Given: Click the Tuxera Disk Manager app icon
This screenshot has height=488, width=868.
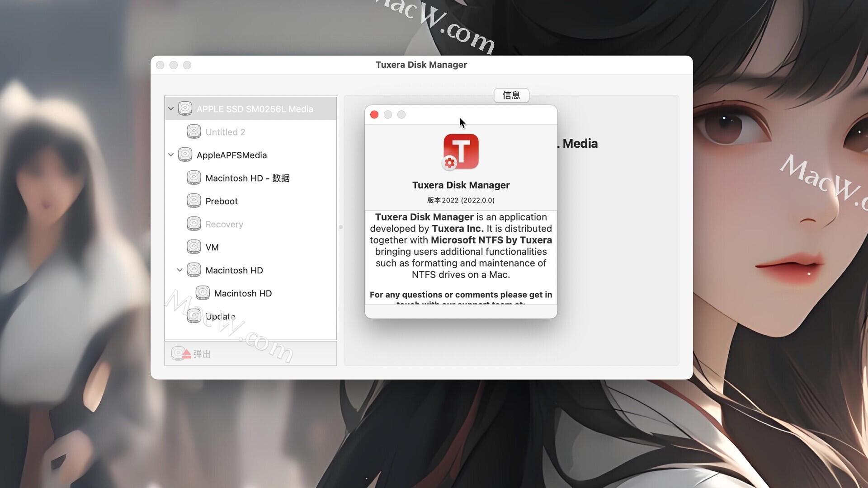Looking at the screenshot, I should click(x=461, y=151).
